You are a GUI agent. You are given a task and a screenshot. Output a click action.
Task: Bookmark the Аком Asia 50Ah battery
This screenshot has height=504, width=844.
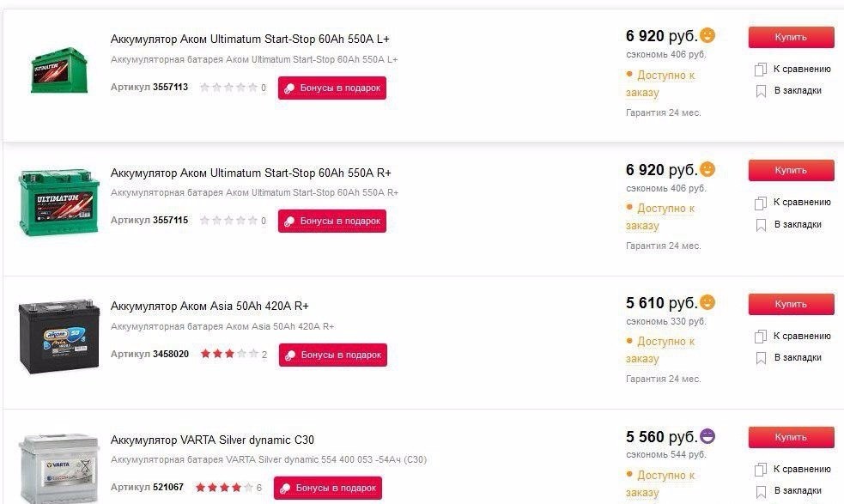click(x=761, y=358)
